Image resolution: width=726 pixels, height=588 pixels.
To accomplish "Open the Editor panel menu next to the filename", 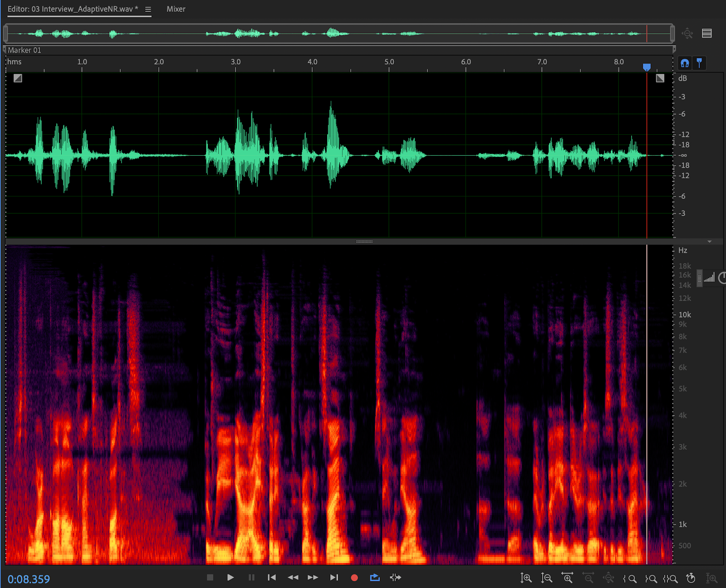I will click(x=147, y=9).
